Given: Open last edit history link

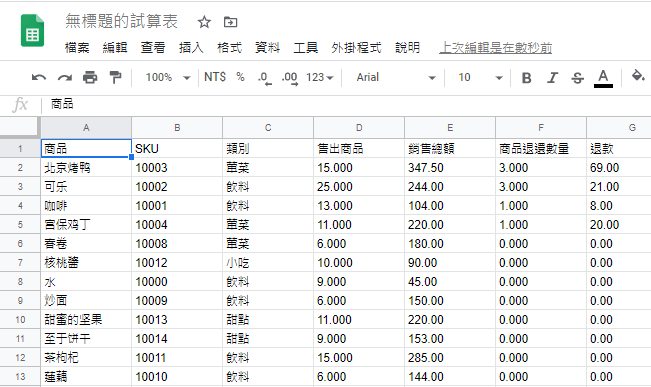Looking at the screenshot, I should point(496,48).
